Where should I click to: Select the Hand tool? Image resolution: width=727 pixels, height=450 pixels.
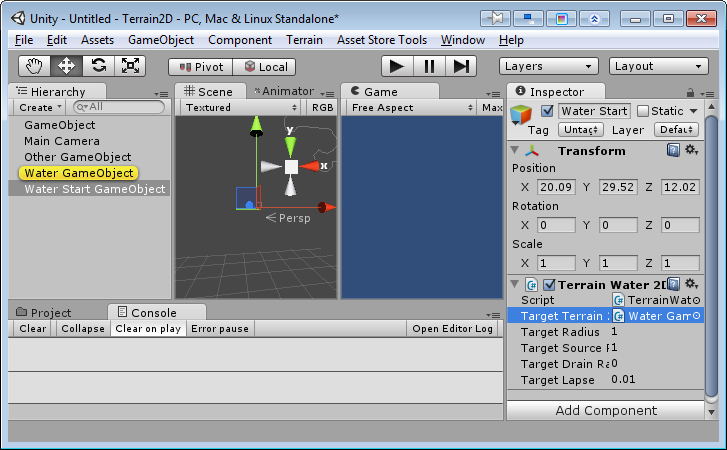[34, 66]
